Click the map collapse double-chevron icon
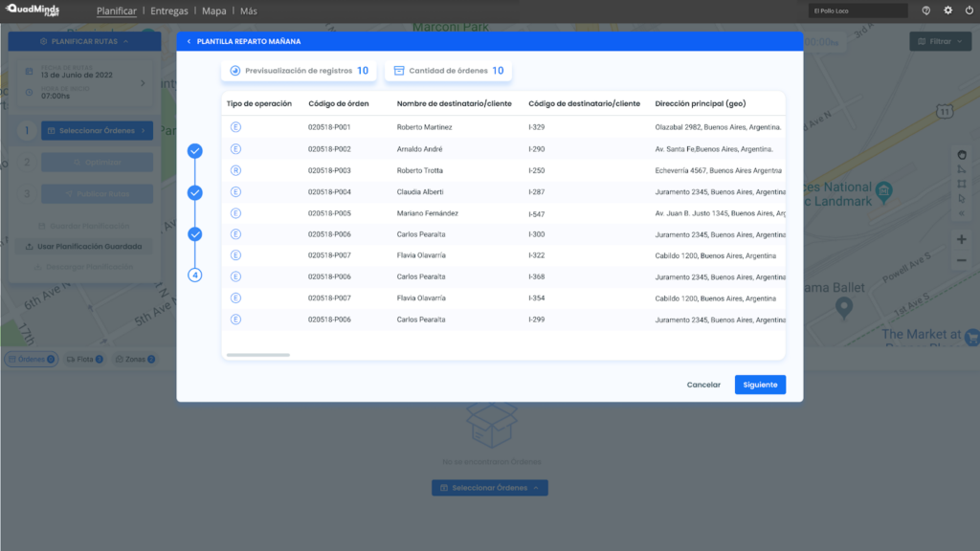980x551 pixels. [962, 213]
